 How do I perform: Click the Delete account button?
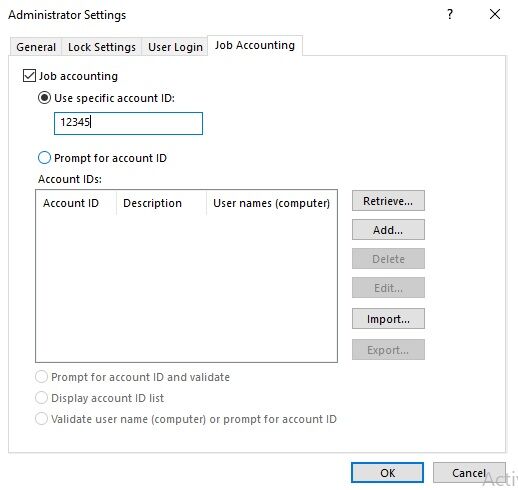[x=388, y=259]
